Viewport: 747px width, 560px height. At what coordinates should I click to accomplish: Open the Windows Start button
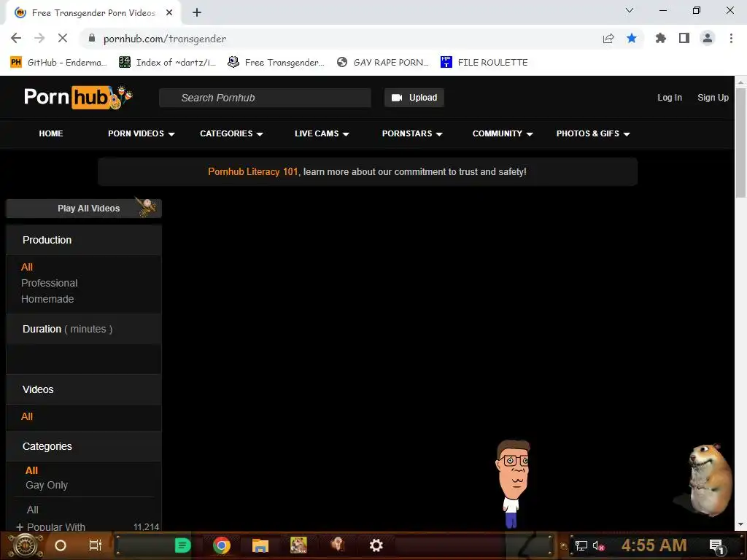(25, 545)
